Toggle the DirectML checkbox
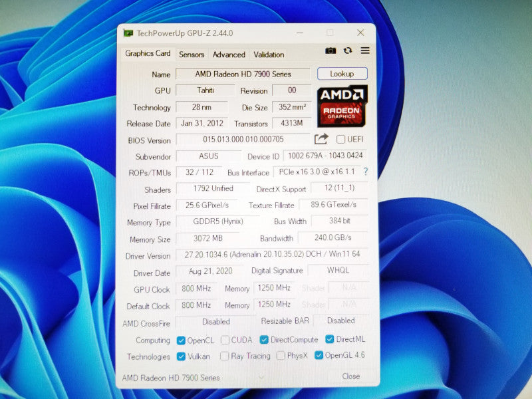Viewport: 532px width, 399px height. pos(329,339)
